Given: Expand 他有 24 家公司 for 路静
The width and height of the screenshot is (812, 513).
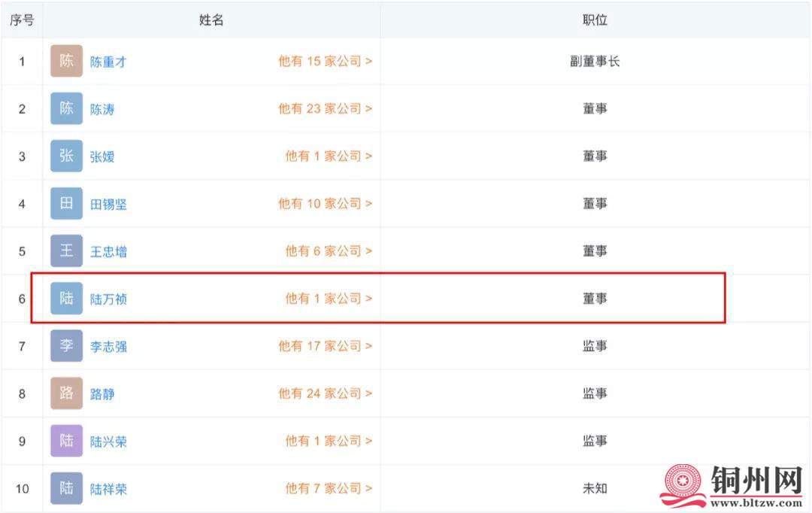Looking at the screenshot, I should click(x=326, y=393).
